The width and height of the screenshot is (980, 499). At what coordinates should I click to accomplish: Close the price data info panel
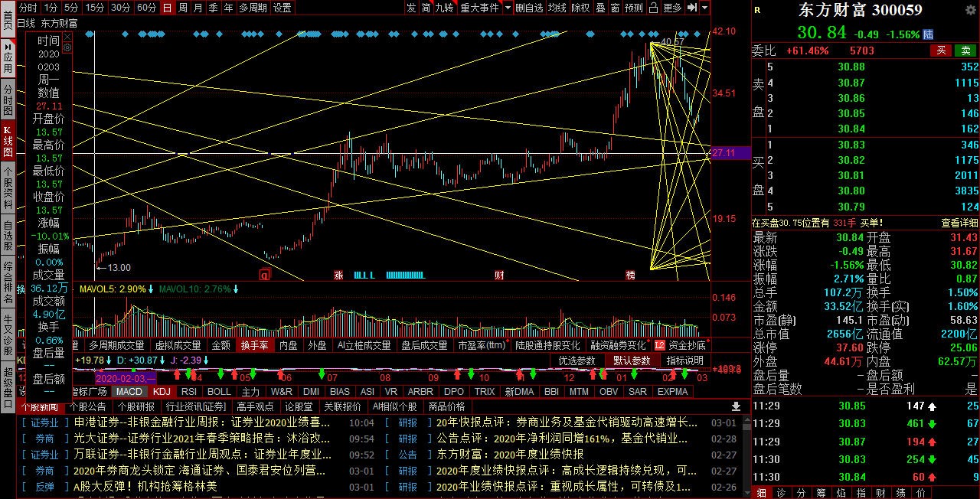[x=67, y=37]
